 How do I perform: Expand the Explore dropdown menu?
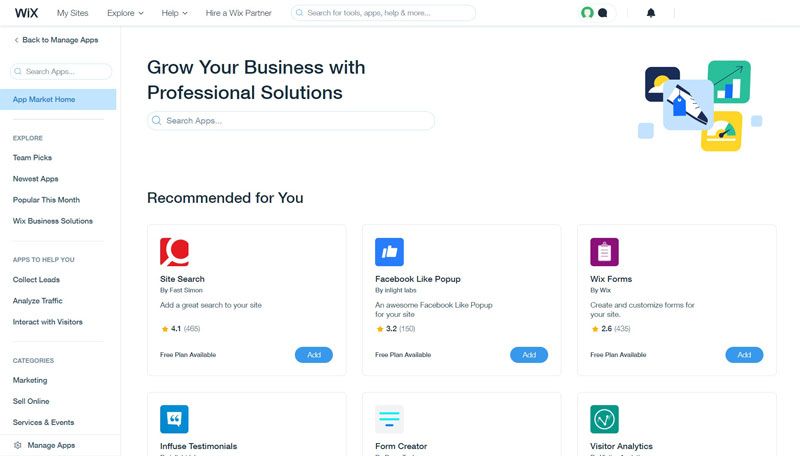tap(125, 13)
